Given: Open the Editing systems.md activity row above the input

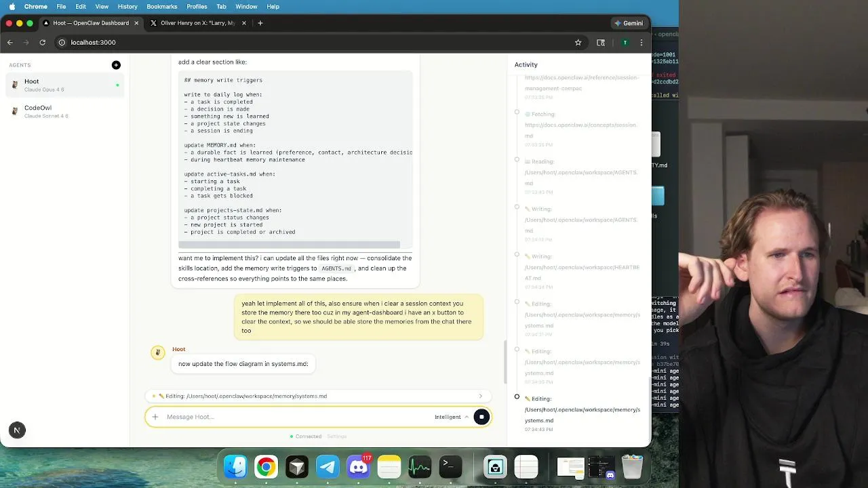Looking at the screenshot, I should click(x=318, y=396).
